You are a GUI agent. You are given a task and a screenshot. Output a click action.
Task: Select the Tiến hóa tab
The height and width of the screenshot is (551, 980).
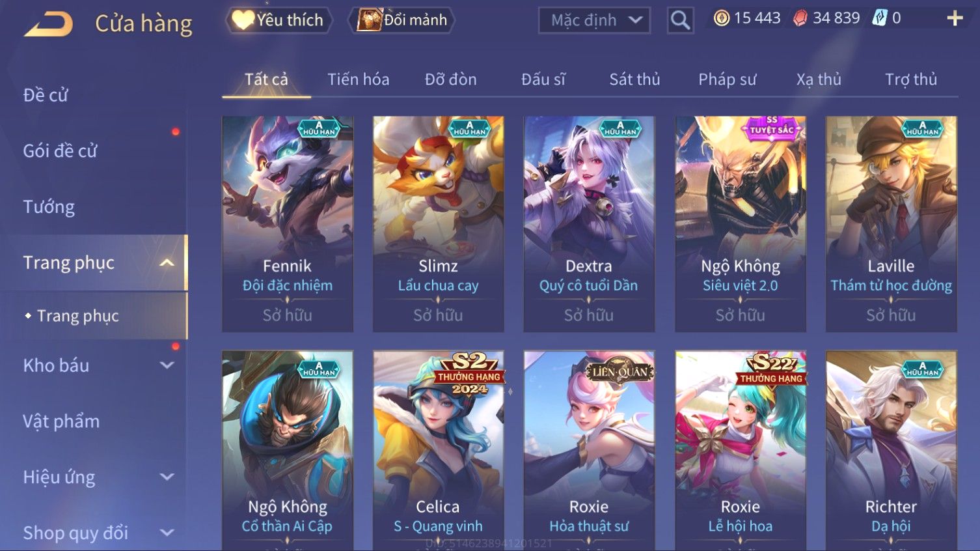(358, 79)
